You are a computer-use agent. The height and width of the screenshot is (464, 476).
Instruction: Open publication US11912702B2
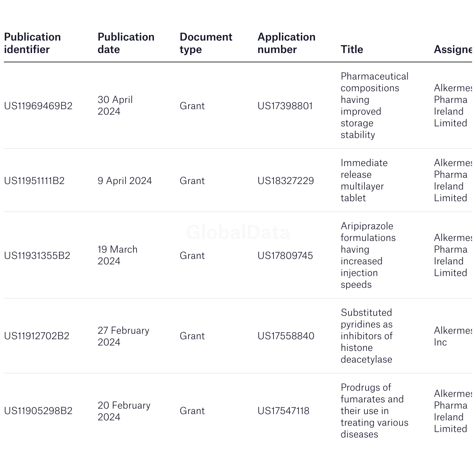tap(37, 336)
